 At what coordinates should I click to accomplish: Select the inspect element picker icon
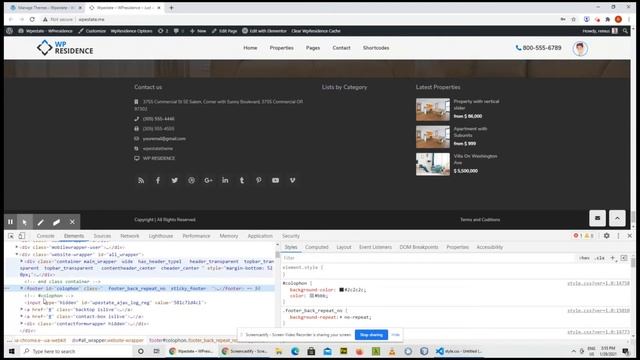pos(11,236)
